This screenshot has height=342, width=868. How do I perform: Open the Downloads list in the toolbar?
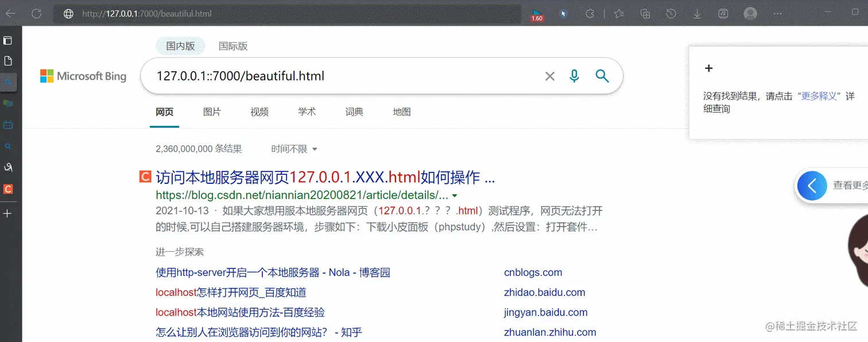[697, 13]
